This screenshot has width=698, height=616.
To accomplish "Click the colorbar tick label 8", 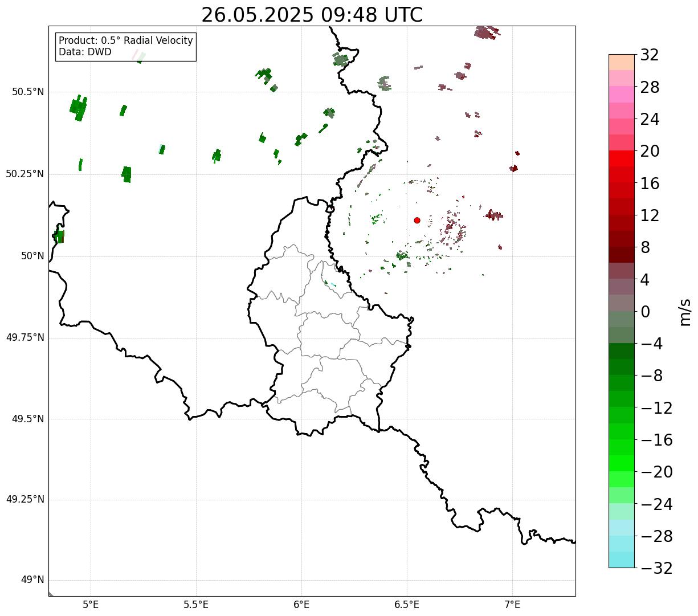I will pos(645,247).
